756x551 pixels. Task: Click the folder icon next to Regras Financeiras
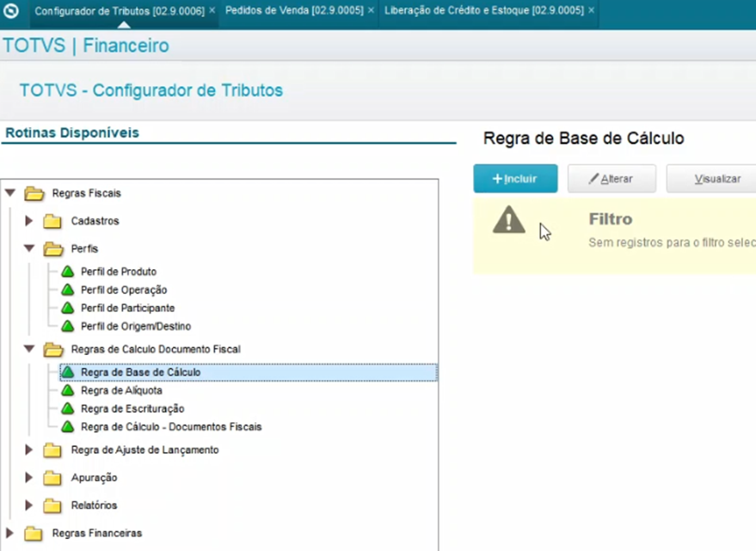coord(34,533)
